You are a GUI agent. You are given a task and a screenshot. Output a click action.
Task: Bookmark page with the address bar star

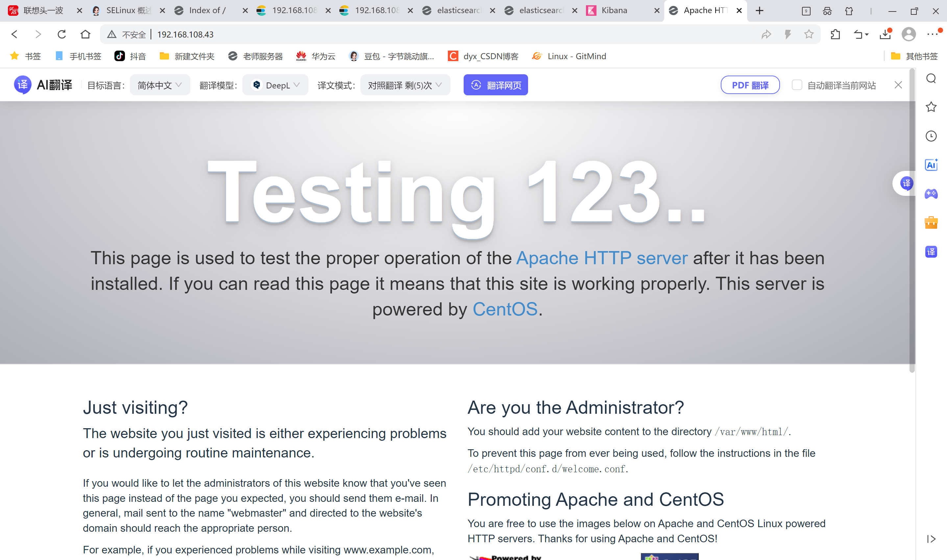(x=809, y=34)
